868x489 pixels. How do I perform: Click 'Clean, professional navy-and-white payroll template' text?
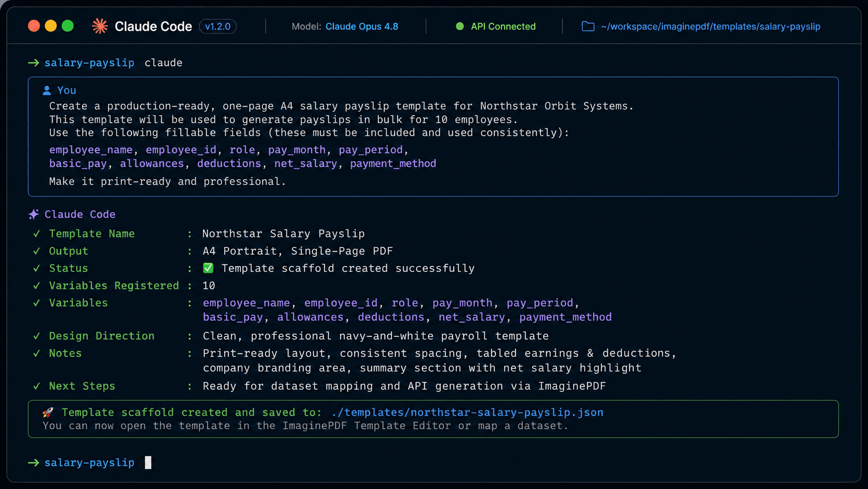[376, 336]
